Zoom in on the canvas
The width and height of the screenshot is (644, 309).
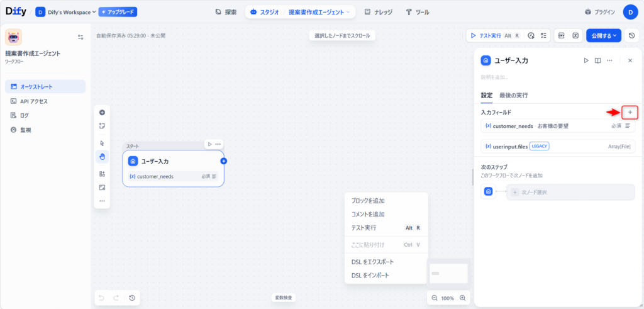(463, 298)
